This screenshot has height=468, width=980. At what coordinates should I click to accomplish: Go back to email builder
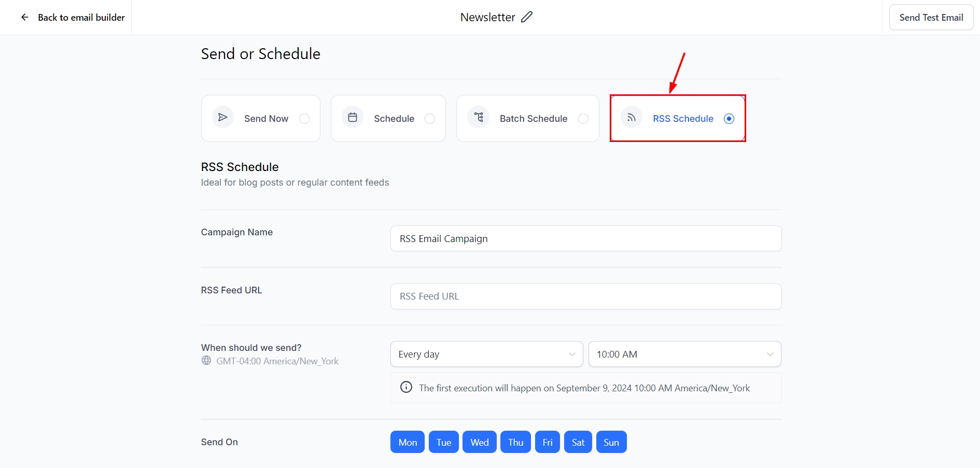(x=81, y=18)
